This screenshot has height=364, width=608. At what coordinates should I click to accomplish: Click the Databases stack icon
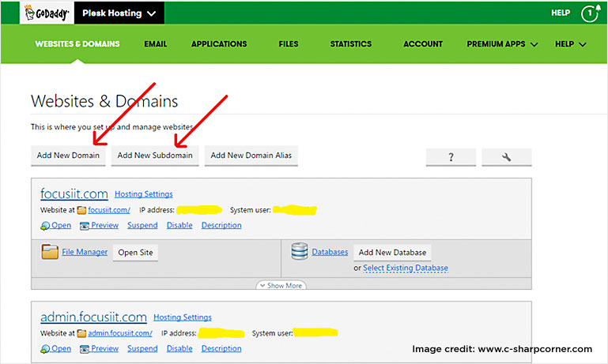coord(300,251)
